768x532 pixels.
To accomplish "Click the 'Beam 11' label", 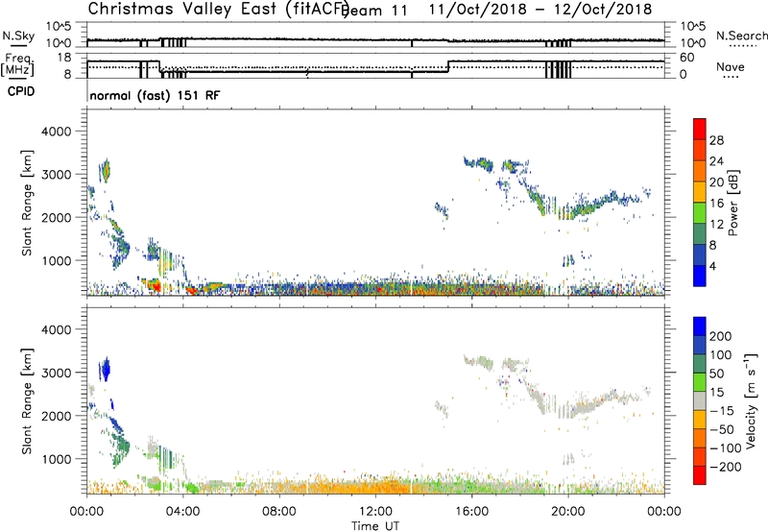I will coord(374,10).
